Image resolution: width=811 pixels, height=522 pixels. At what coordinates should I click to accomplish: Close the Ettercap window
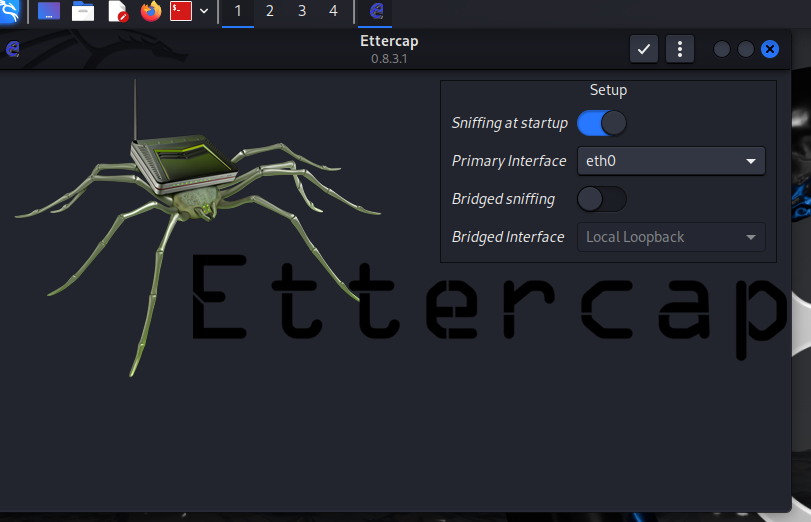[770, 49]
